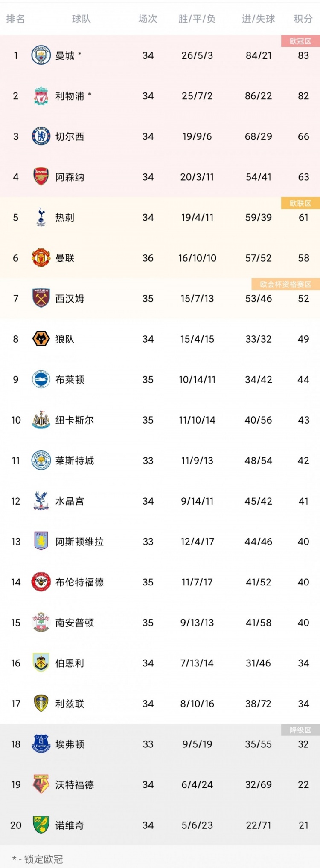
Task: Click the 降级区 relegation label
Action: click(x=300, y=730)
